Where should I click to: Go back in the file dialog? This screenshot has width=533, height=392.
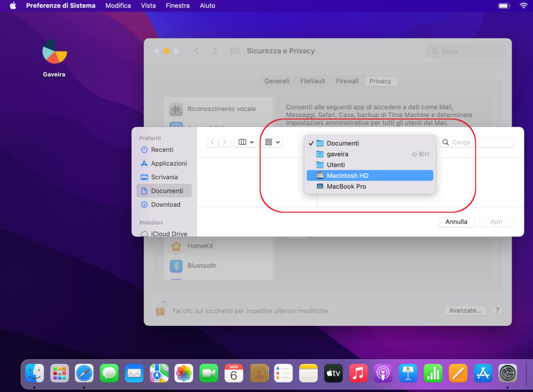(212, 142)
